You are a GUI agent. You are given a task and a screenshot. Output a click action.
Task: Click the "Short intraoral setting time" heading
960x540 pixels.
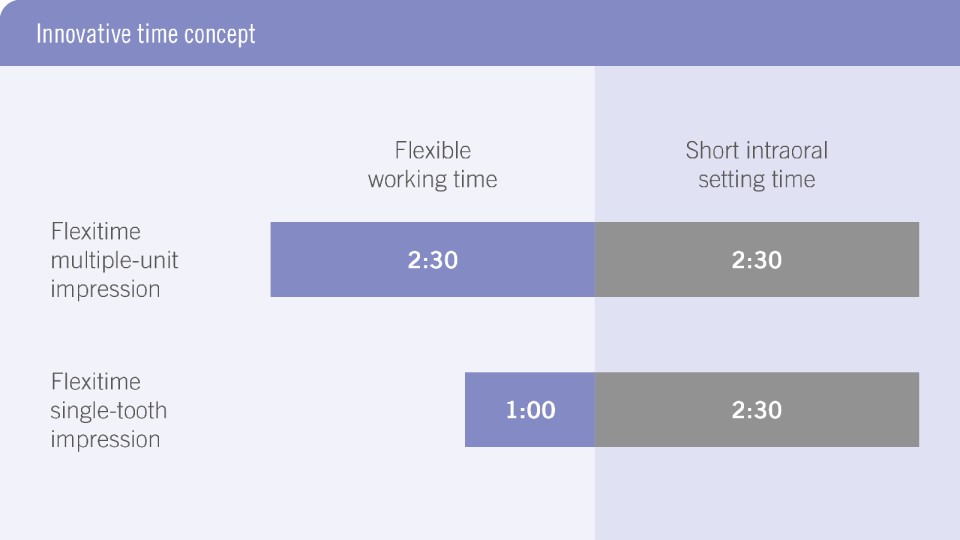(757, 165)
